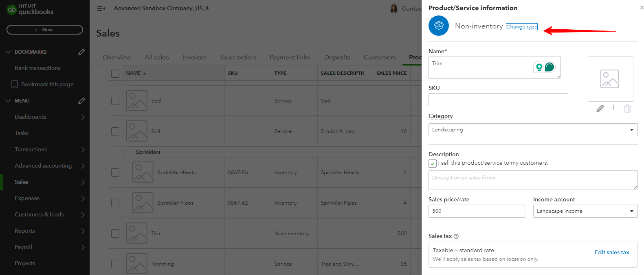Open the Customers tab
The width and height of the screenshot is (644, 275).
380,57
